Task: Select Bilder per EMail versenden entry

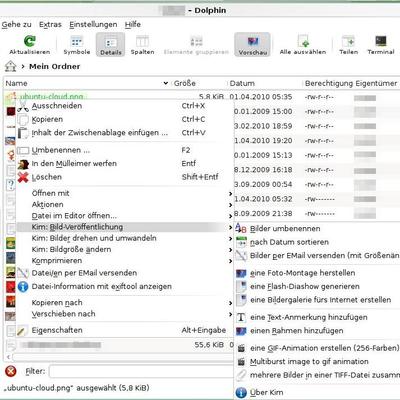Action: [318, 255]
